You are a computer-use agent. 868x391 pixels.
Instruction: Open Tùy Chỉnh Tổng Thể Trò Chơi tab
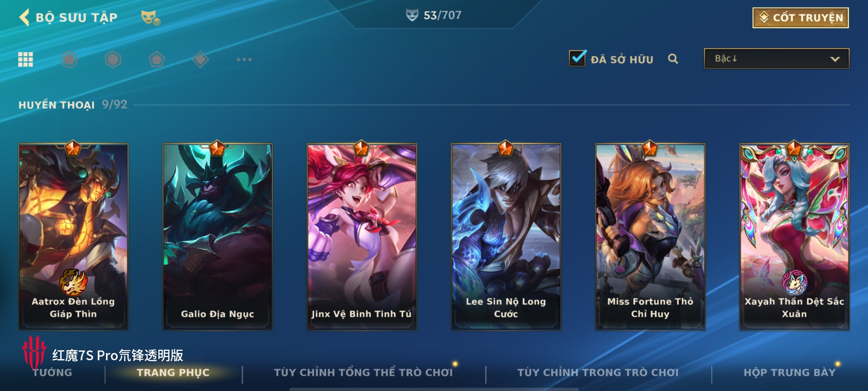tap(363, 373)
